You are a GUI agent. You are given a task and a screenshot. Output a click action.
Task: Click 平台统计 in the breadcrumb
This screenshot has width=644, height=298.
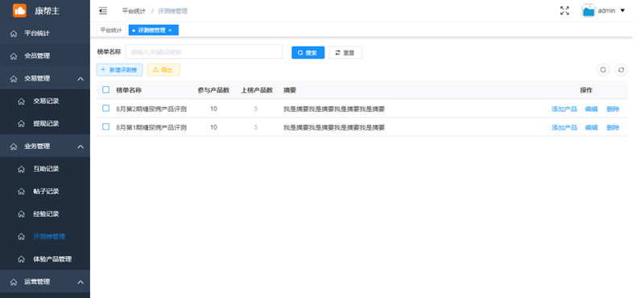click(x=134, y=11)
